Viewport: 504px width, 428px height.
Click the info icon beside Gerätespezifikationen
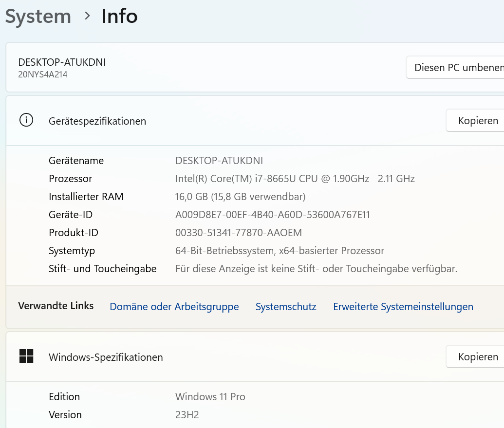coord(26,120)
